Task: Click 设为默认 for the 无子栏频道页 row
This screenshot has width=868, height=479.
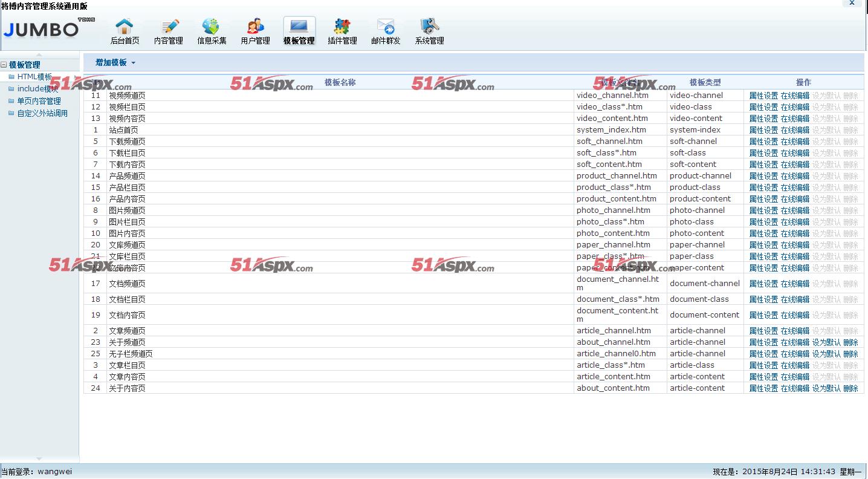Action: coord(826,354)
